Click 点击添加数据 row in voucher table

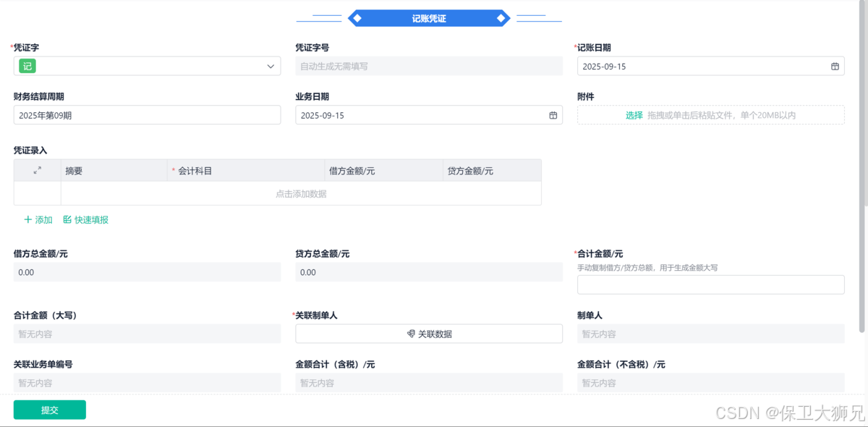click(301, 194)
